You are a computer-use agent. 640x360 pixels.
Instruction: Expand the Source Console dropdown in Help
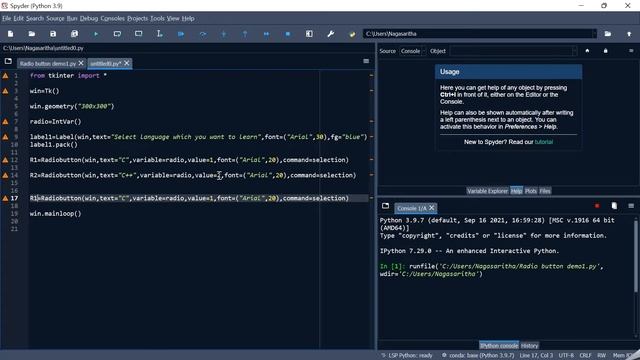[x=412, y=51]
